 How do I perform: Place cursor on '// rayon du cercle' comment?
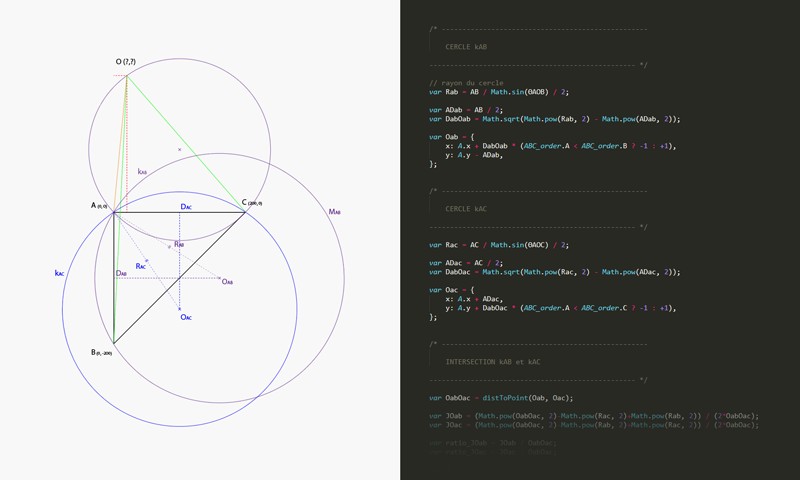tap(466, 83)
